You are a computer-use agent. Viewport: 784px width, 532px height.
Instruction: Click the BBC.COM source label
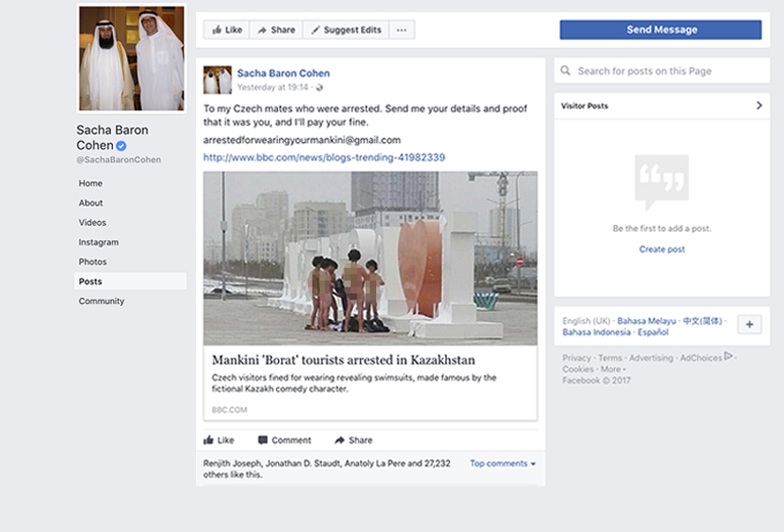[x=229, y=410]
